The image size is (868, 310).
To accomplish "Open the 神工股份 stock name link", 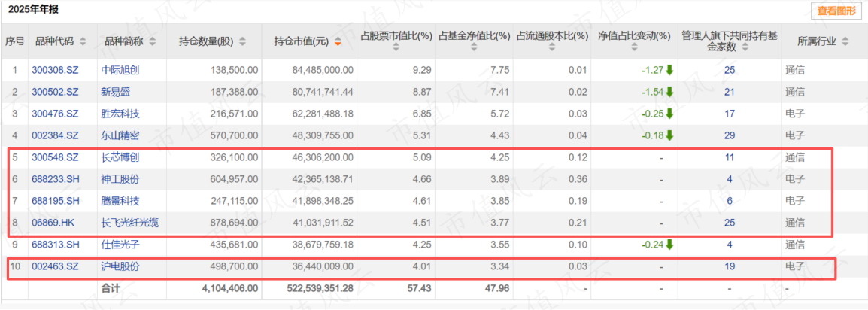I will click(120, 179).
